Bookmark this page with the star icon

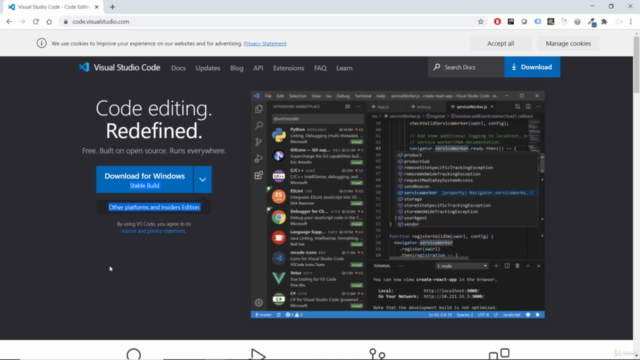[x=481, y=22]
